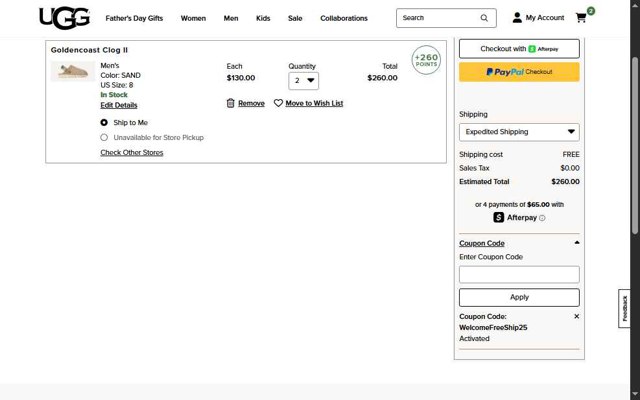Screen dimensions: 640x400
Task: Click Move to Wish List link
Action: click(x=314, y=103)
